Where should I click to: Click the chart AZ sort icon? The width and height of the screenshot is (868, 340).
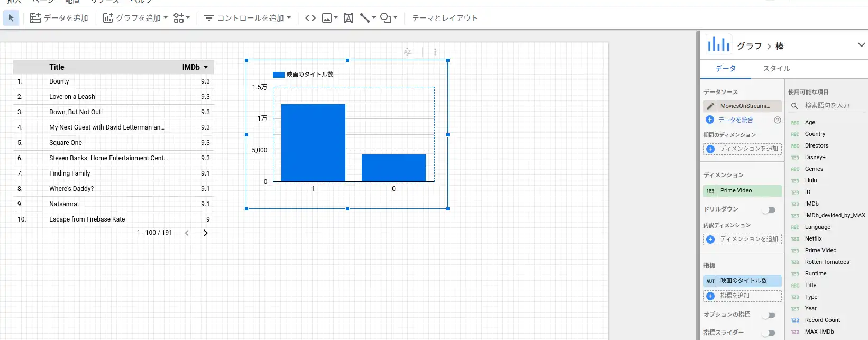[407, 52]
